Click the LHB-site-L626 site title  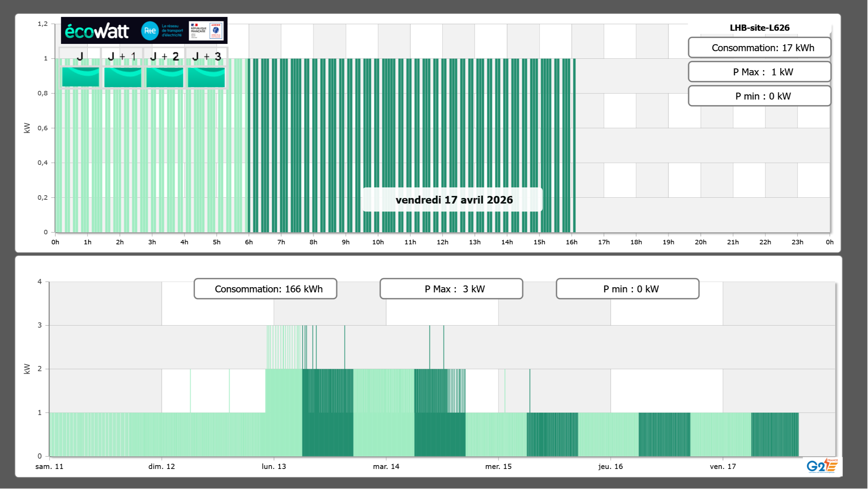pyautogui.click(x=759, y=28)
